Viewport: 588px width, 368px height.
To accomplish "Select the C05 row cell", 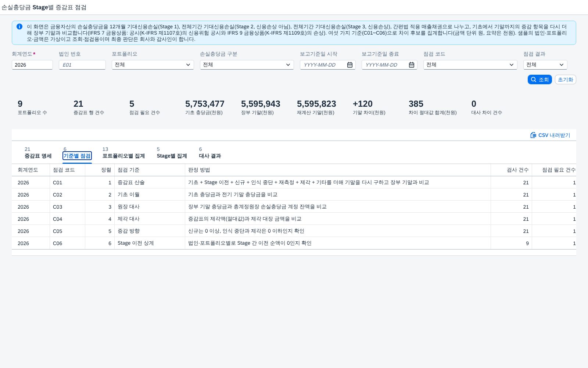I will [x=67, y=231].
